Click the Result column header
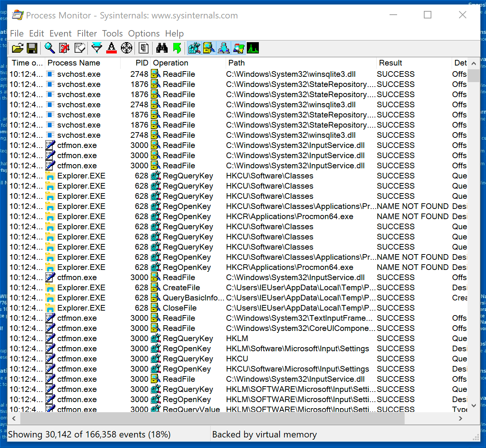The image size is (486, 448). (414, 63)
